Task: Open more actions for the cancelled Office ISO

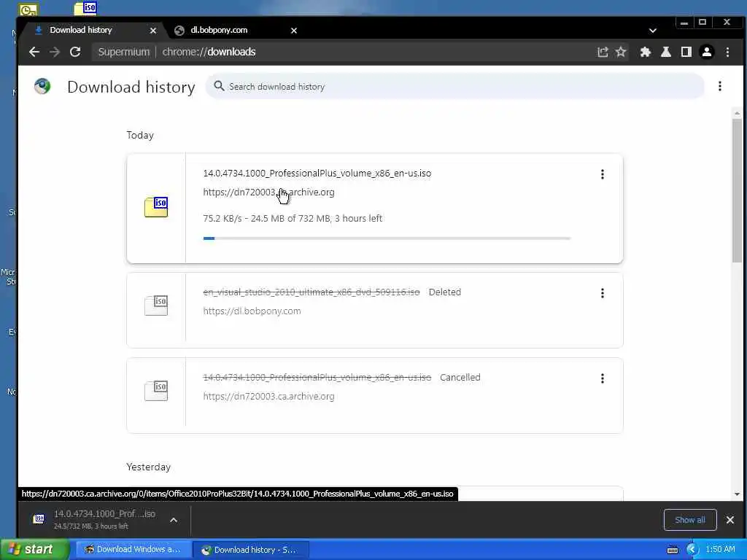Action: [x=602, y=378]
